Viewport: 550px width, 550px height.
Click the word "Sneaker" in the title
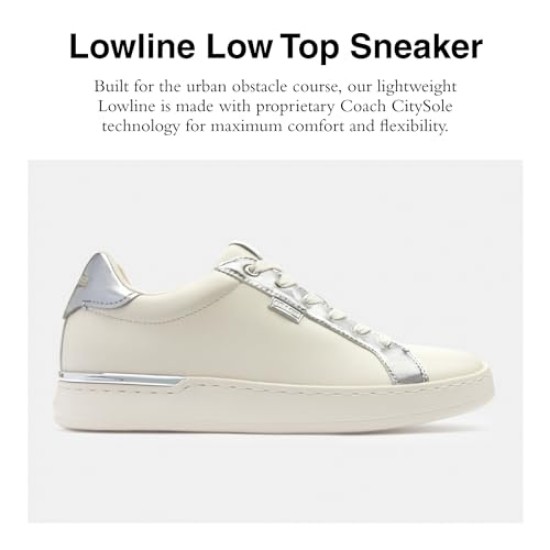click(x=416, y=46)
